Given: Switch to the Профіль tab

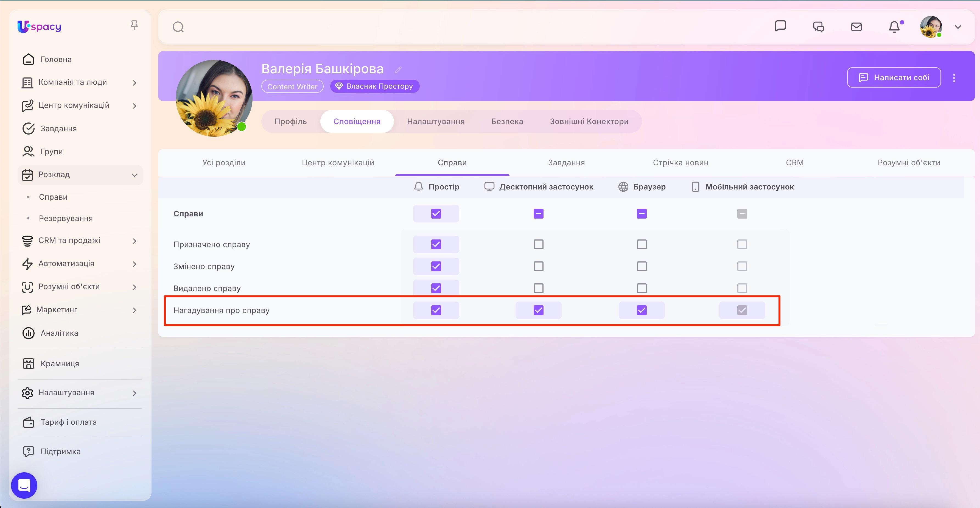Looking at the screenshot, I should tap(291, 121).
